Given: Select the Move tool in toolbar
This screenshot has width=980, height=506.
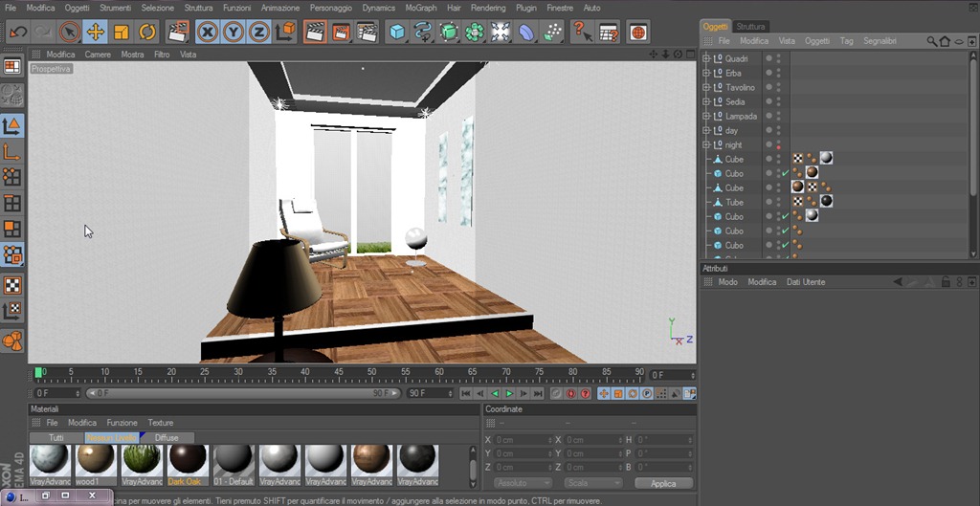Looking at the screenshot, I should 95,32.
